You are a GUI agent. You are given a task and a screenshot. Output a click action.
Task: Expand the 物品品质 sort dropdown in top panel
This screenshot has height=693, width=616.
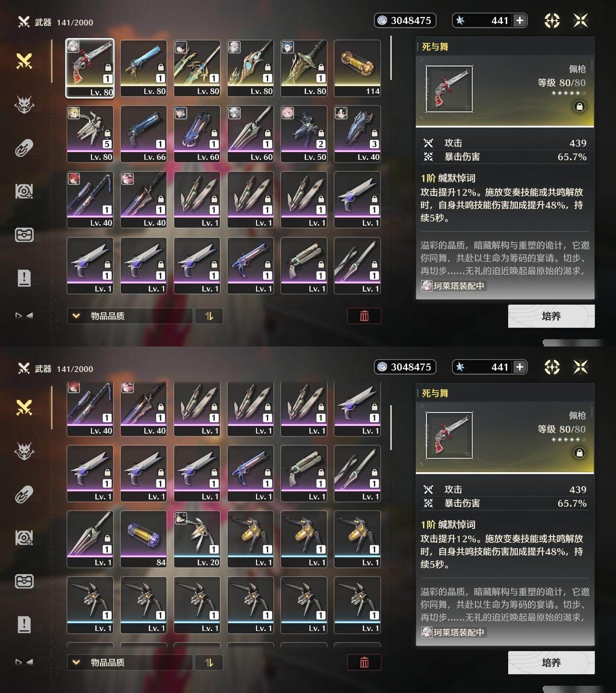coord(130,316)
